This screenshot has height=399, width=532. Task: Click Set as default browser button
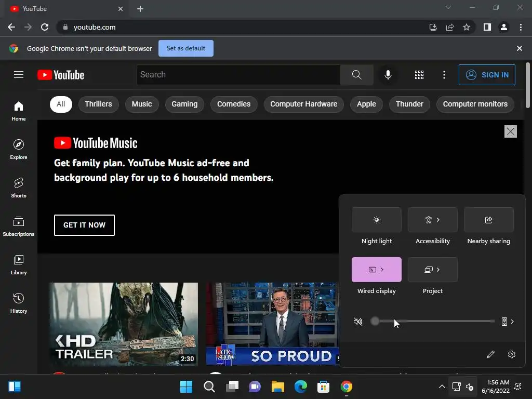[x=186, y=48]
